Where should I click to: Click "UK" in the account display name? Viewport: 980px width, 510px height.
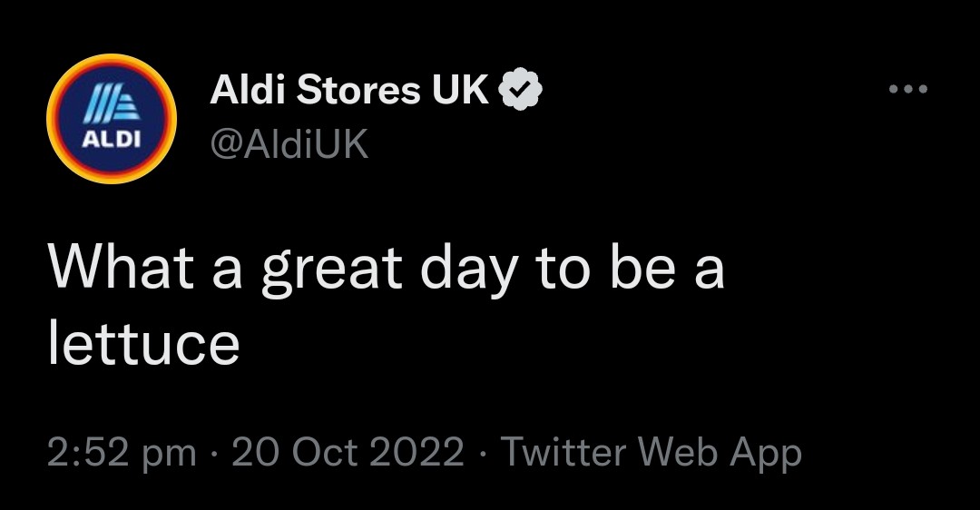(459, 89)
